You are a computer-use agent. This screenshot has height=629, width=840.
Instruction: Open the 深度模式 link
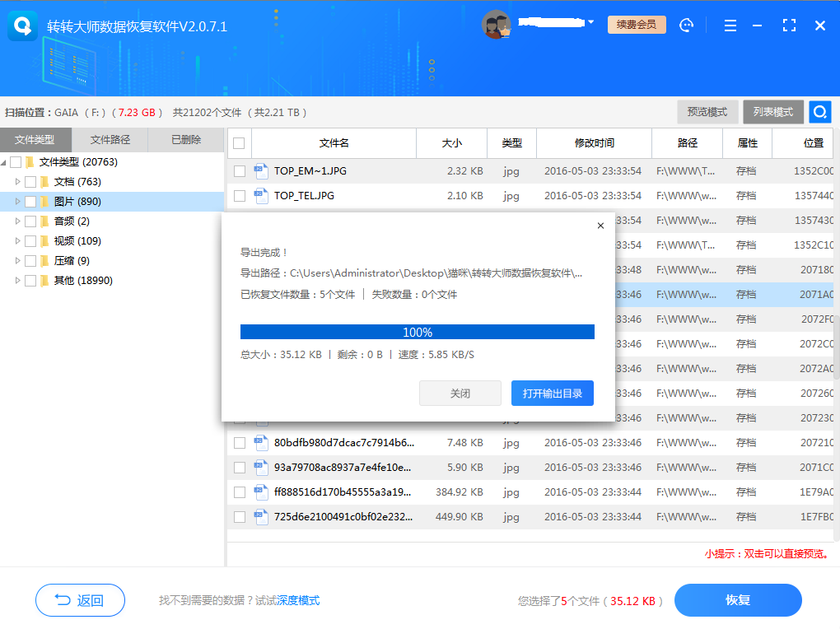click(x=298, y=601)
